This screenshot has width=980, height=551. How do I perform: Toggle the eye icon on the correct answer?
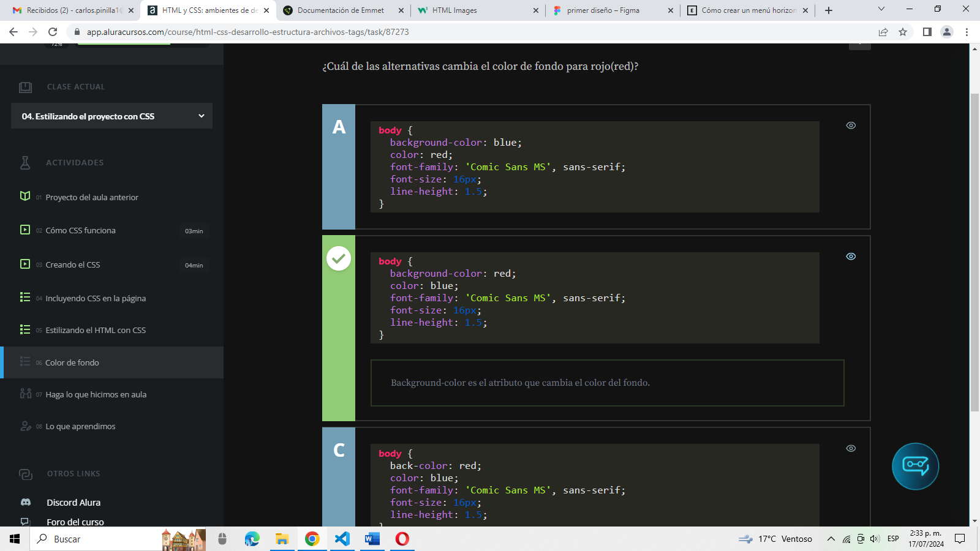pyautogui.click(x=851, y=257)
